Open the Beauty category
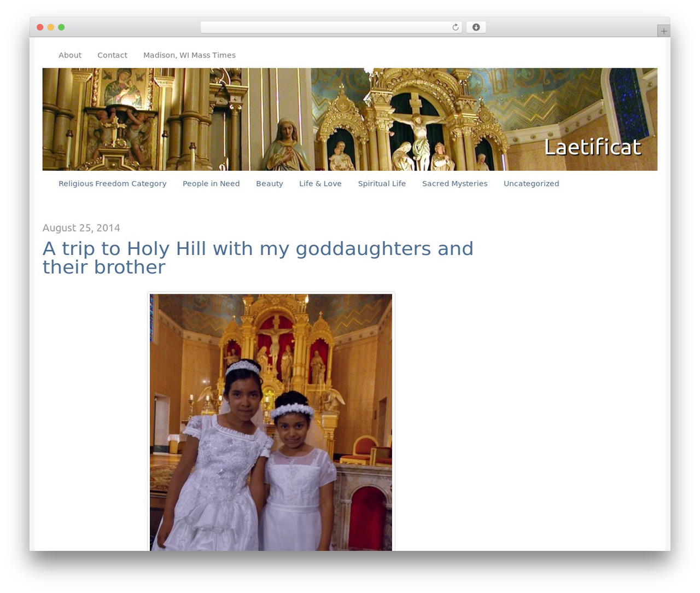The width and height of the screenshot is (700, 593). [270, 184]
